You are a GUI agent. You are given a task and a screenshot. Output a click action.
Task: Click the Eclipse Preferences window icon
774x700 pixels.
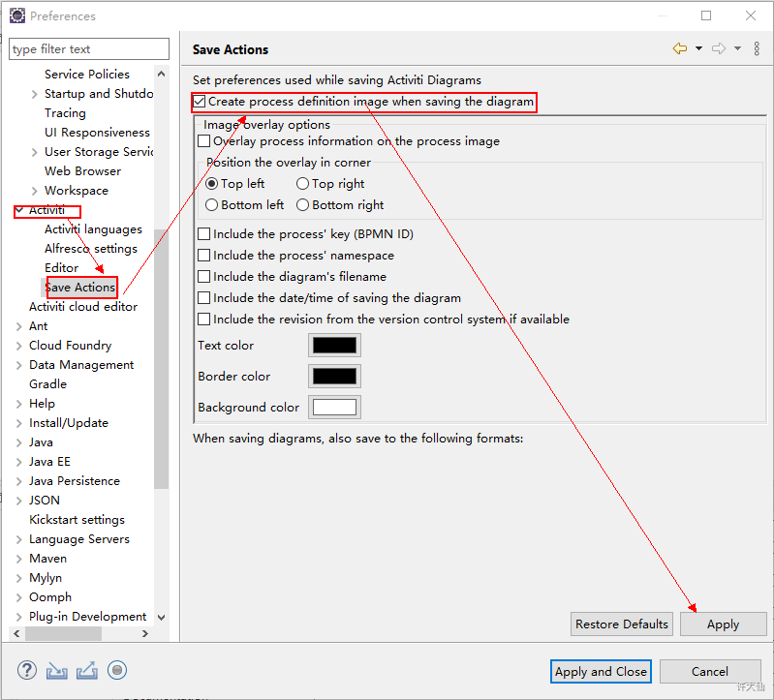(17, 15)
